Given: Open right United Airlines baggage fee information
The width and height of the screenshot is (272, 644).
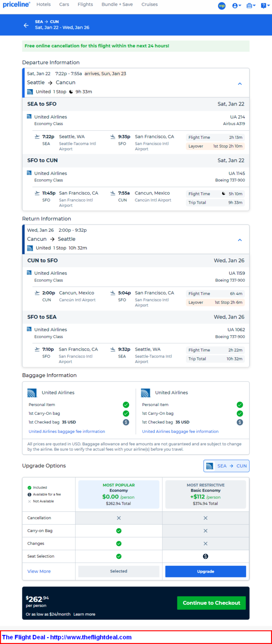Looking at the screenshot, I should point(180,431).
